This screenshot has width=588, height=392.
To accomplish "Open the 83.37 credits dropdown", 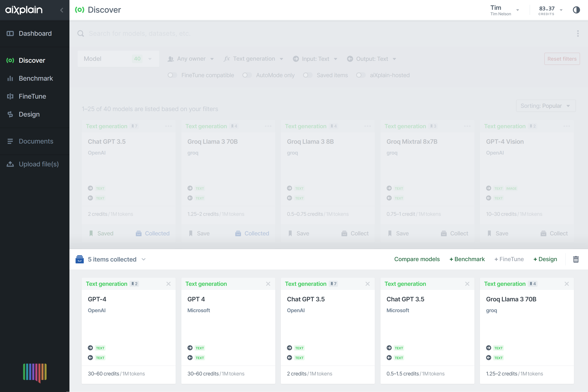I will coord(550,10).
